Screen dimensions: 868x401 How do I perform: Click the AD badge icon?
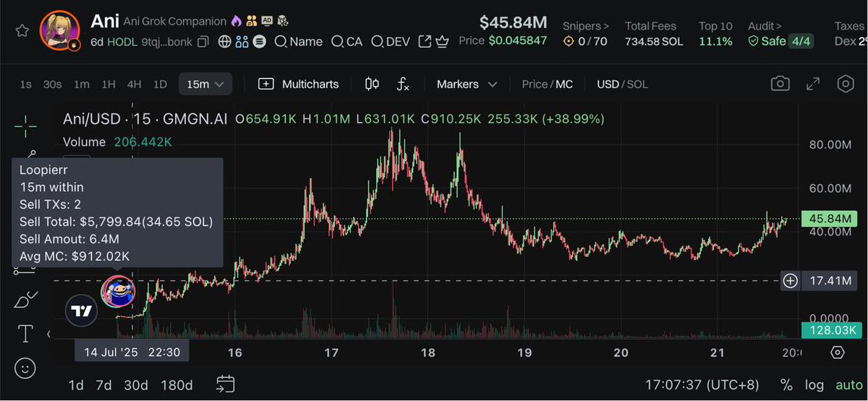tap(267, 22)
